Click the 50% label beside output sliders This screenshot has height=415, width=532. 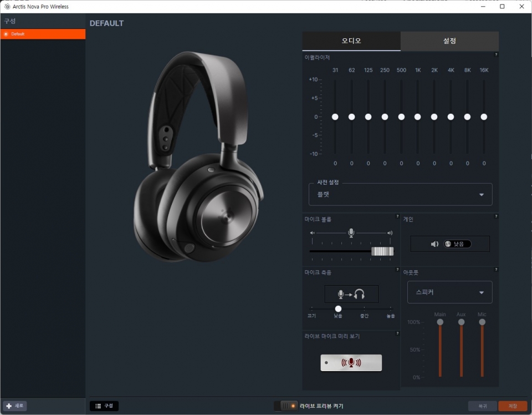(415, 350)
